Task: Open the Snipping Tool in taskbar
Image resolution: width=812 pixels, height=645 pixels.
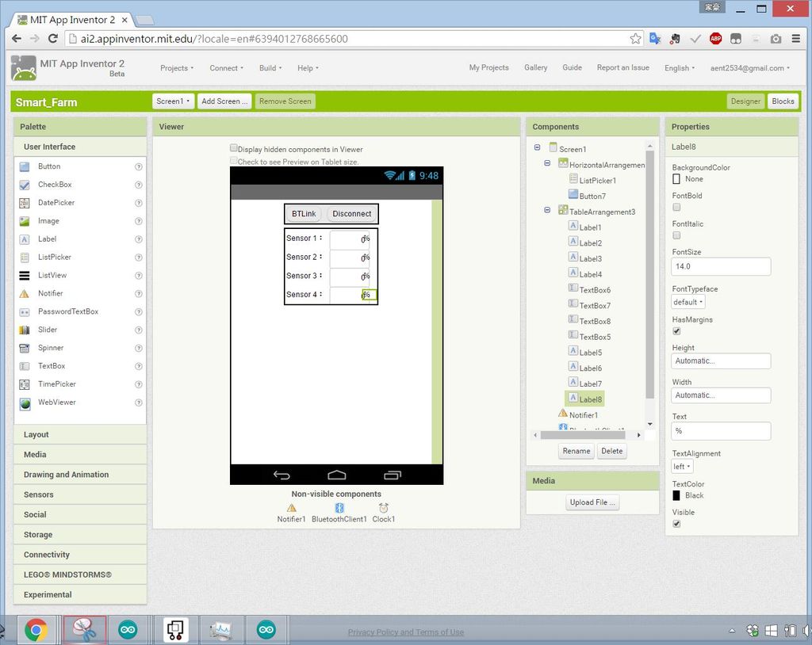Action: 84,630
